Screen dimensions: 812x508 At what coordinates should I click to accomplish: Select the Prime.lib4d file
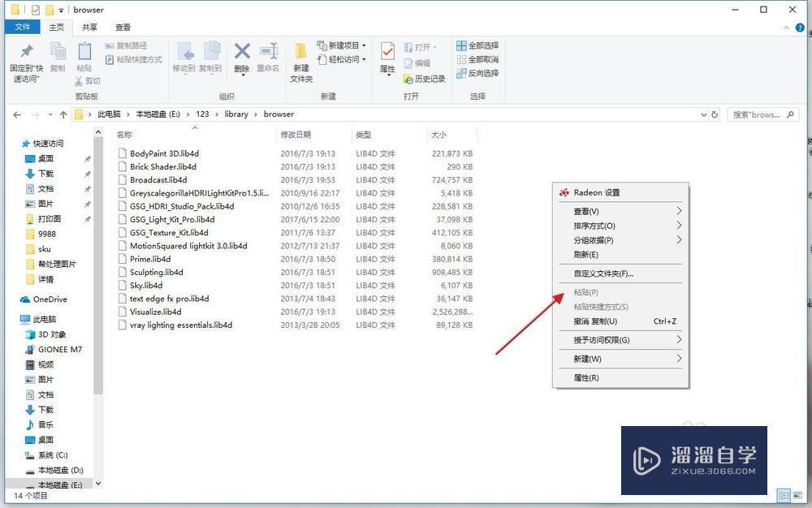[x=150, y=259]
